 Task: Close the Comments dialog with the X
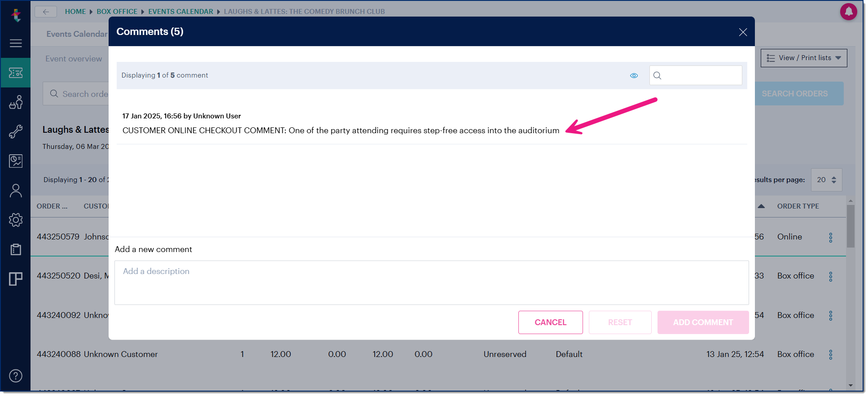click(x=743, y=32)
